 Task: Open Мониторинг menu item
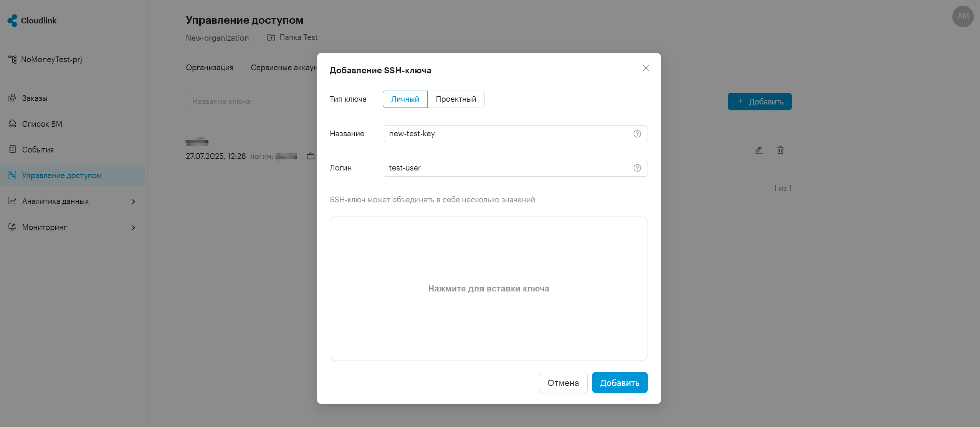click(45, 227)
